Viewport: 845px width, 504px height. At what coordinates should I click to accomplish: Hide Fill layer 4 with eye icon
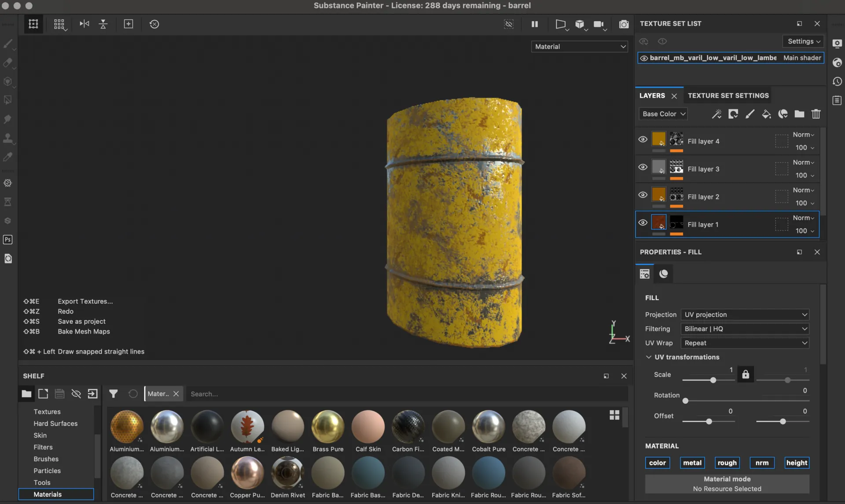pyautogui.click(x=643, y=139)
